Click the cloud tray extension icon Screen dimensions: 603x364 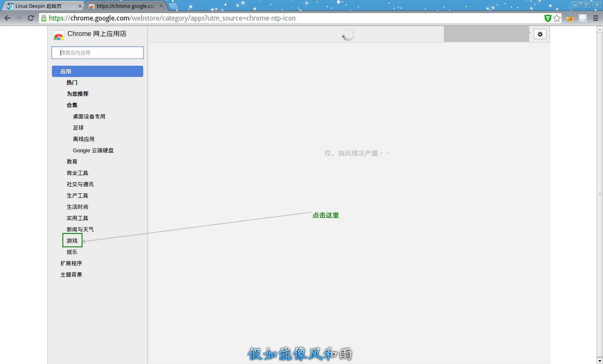(x=582, y=18)
